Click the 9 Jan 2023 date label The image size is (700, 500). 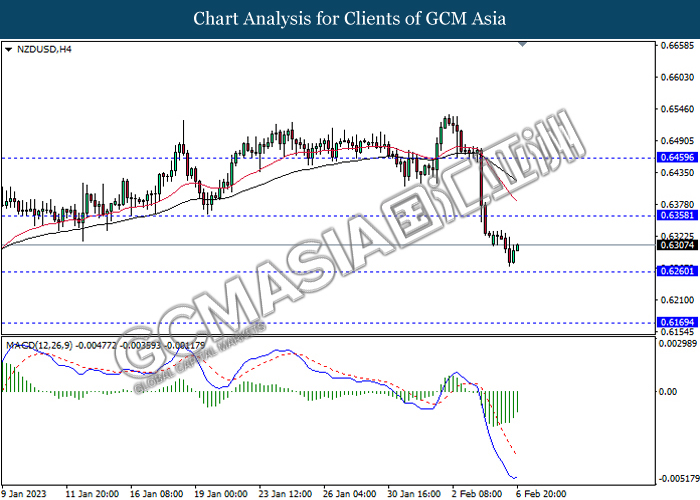[23, 494]
